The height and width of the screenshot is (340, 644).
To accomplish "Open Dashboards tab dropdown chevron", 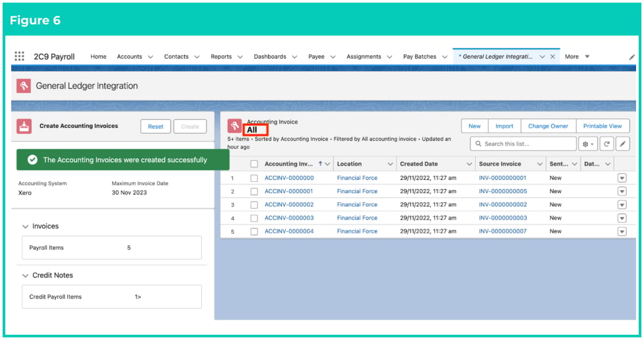I will 294,57.
